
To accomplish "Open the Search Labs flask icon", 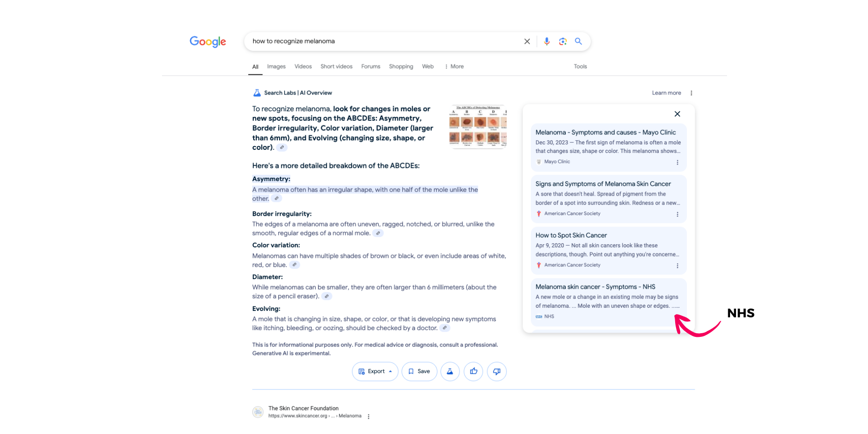I will click(257, 93).
